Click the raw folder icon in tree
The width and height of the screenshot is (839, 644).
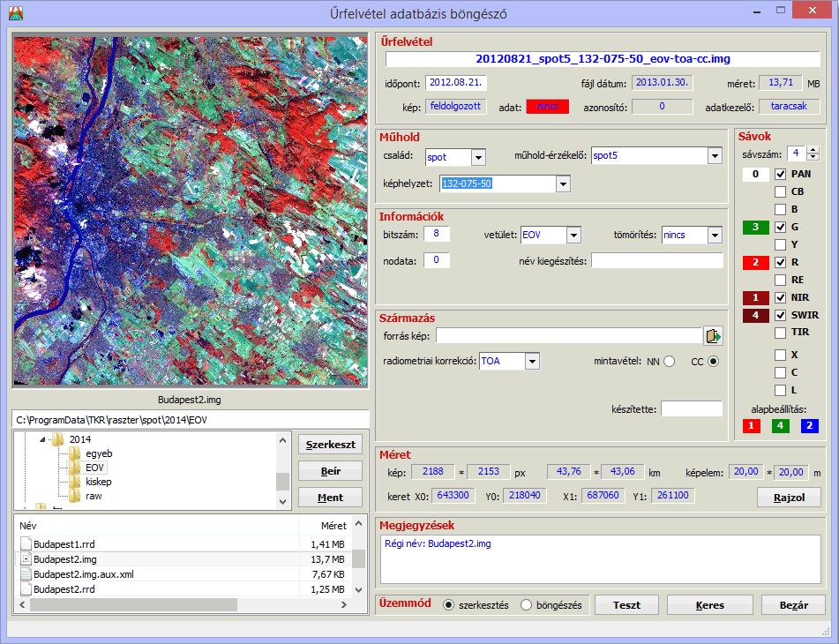(75, 496)
